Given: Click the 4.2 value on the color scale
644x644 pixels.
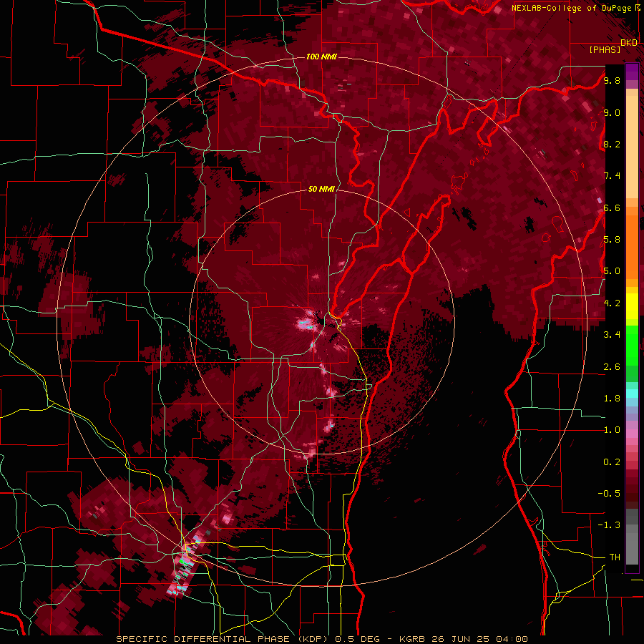Looking at the screenshot, I should (612, 303).
